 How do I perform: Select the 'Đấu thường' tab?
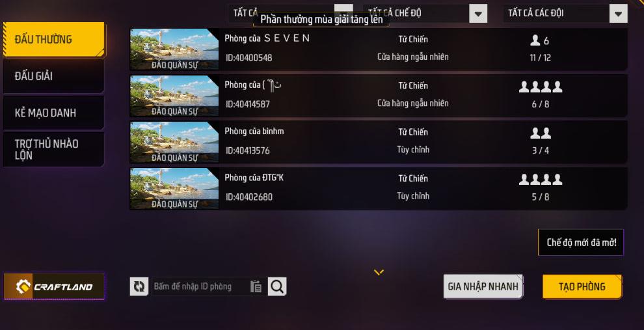point(54,40)
